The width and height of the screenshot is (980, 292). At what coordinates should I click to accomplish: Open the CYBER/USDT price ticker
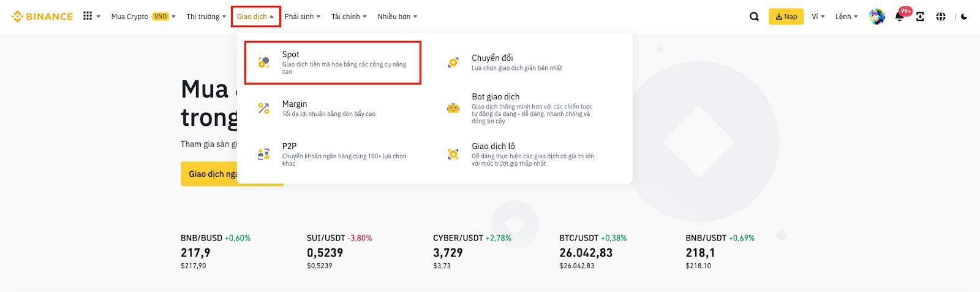point(472,252)
